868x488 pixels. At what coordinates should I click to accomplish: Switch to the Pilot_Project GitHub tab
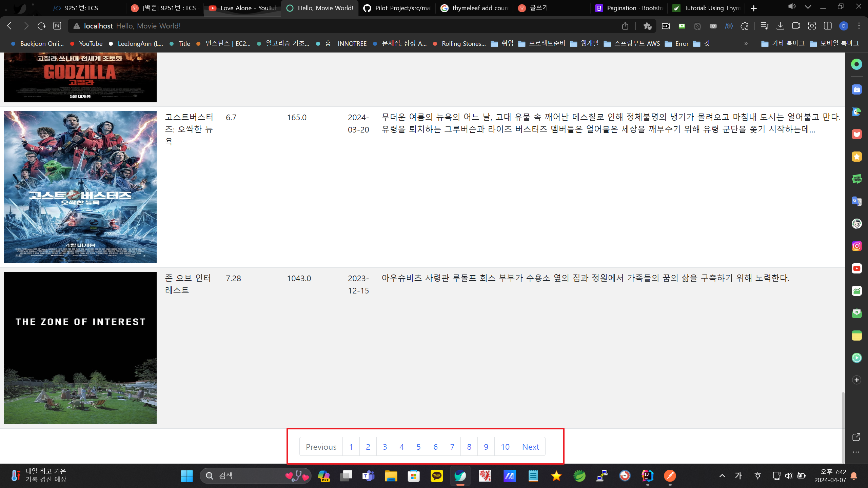click(397, 8)
